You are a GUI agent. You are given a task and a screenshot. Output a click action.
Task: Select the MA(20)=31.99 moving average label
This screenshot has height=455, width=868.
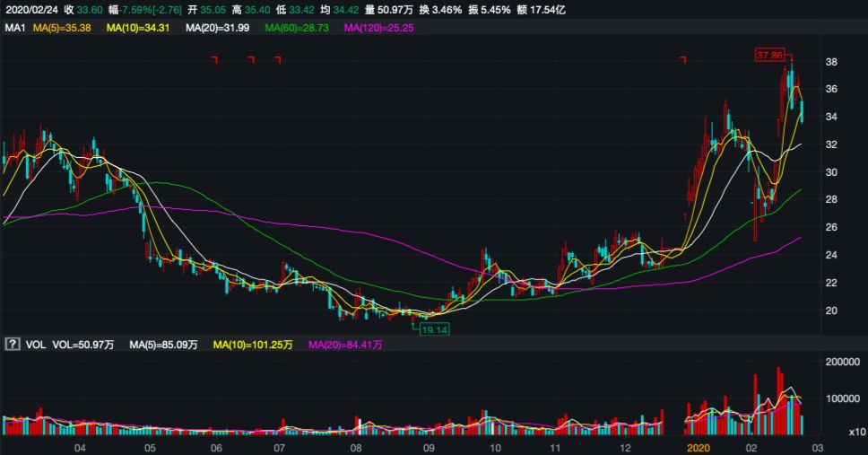(x=218, y=28)
